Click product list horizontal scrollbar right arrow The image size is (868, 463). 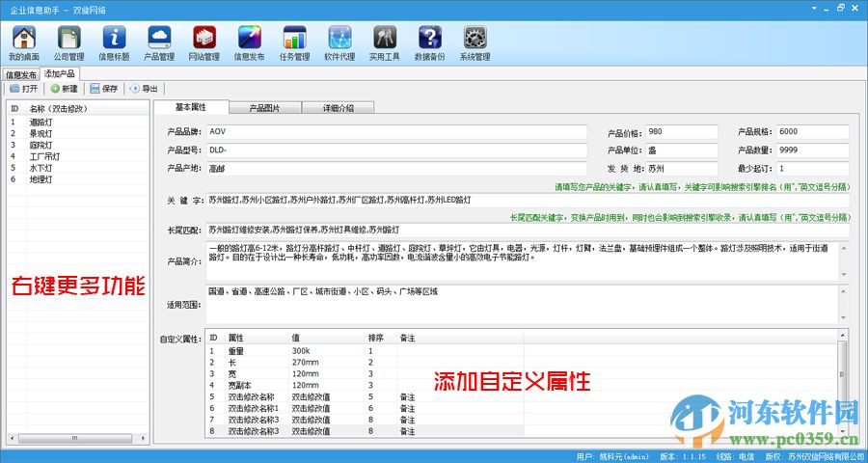[x=144, y=438]
